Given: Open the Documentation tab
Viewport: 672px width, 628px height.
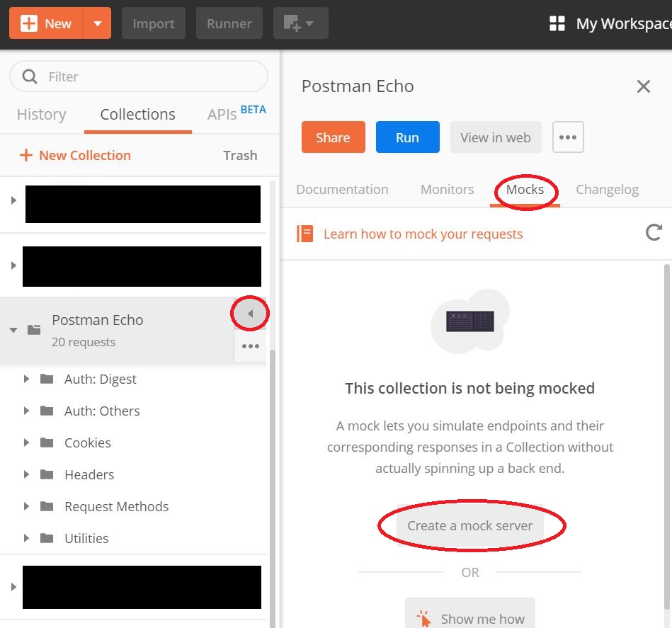Looking at the screenshot, I should tap(342, 190).
